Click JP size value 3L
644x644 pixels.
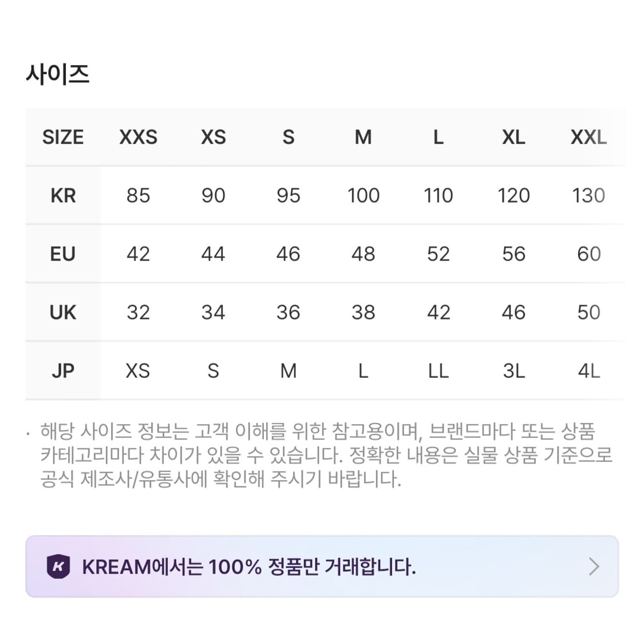pyautogui.click(x=514, y=371)
